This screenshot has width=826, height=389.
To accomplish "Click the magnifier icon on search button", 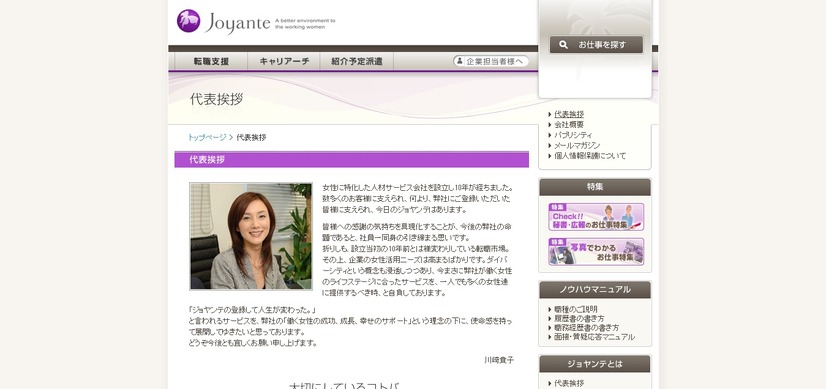I will (563, 45).
